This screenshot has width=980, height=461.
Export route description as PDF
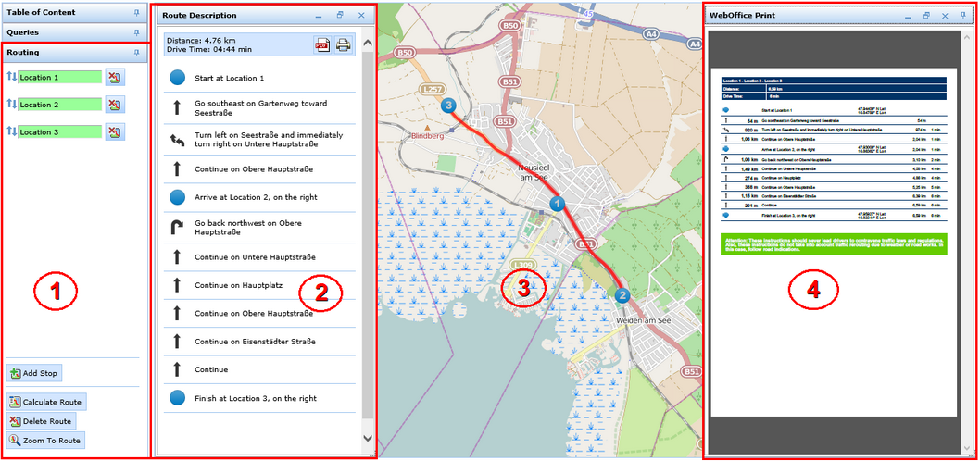click(x=321, y=45)
